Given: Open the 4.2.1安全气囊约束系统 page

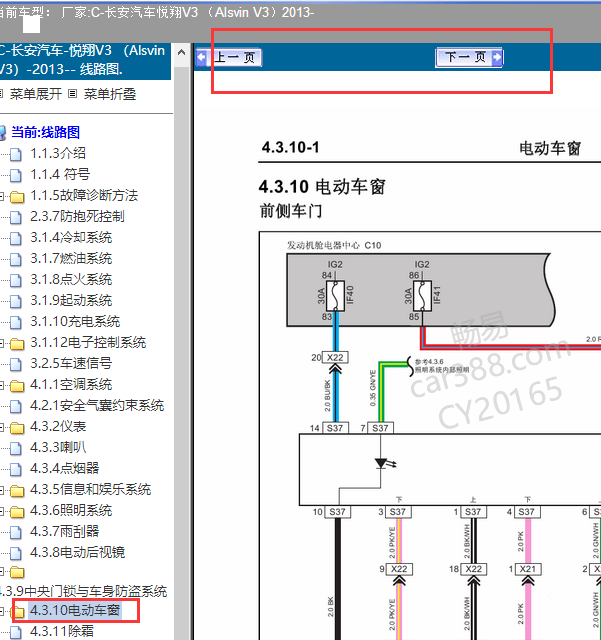Looking at the screenshot, I should 97,405.
